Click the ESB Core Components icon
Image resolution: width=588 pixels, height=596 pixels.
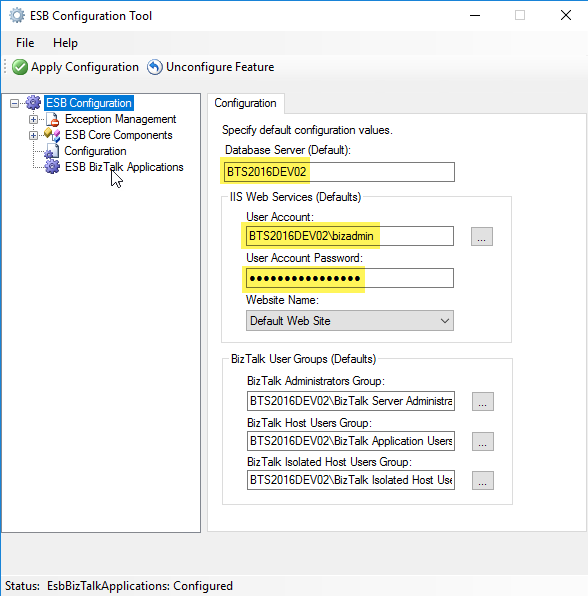click(x=52, y=135)
